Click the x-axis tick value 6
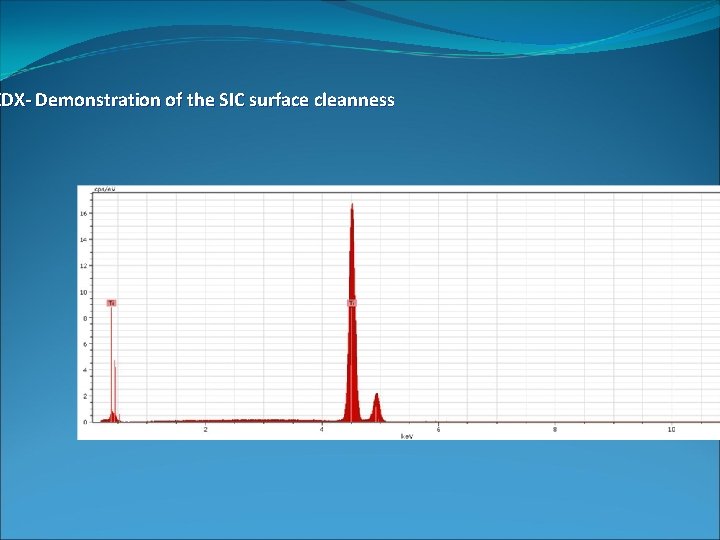The height and width of the screenshot is (540, 720). pos(438,430)
